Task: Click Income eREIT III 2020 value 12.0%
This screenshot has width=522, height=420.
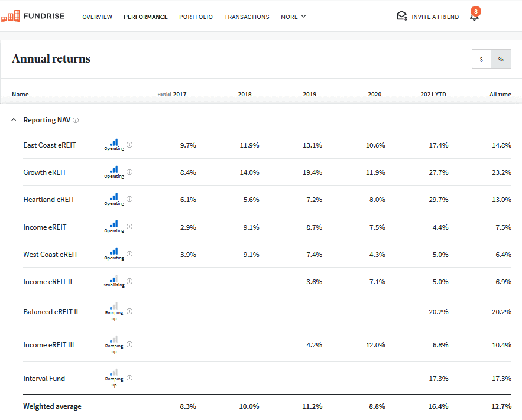Action: 375,345
